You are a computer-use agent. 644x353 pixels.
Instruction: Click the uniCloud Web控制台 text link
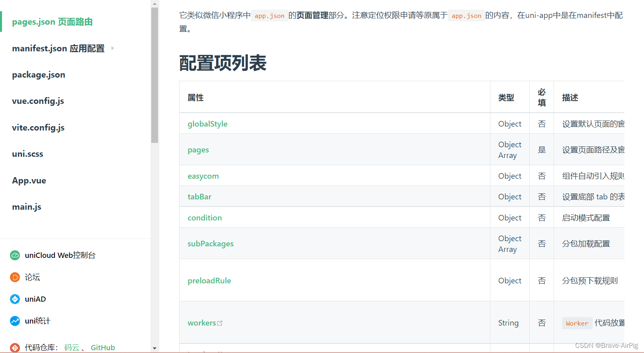[x=60, y=255]
